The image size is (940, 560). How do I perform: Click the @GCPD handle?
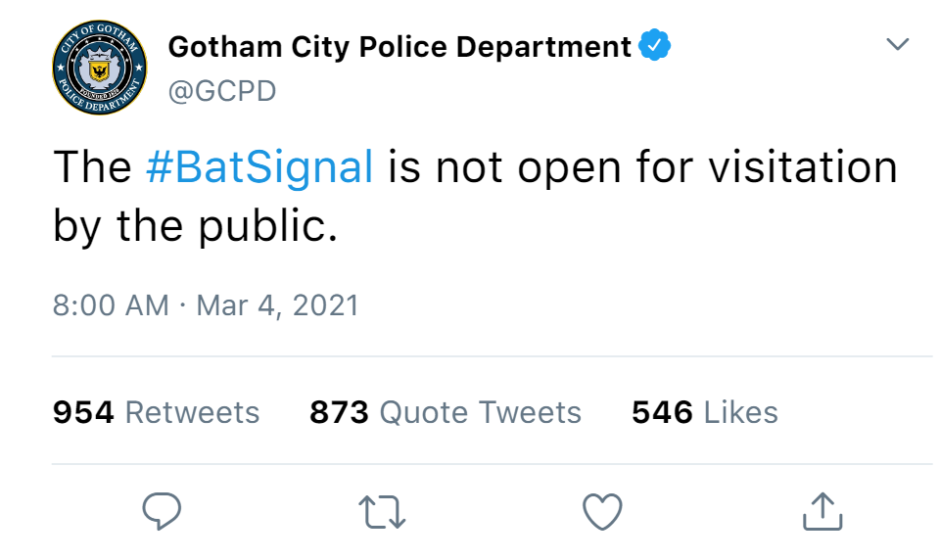click(222, 91)
